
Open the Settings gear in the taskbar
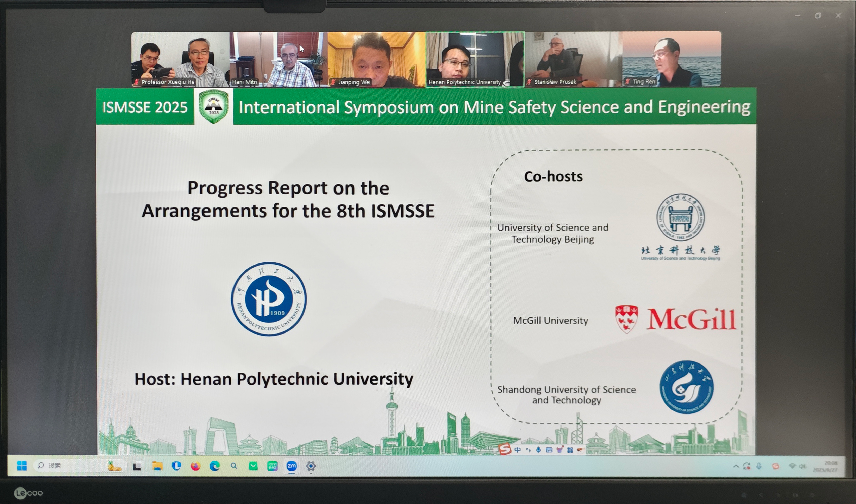[x=311, y=466]
